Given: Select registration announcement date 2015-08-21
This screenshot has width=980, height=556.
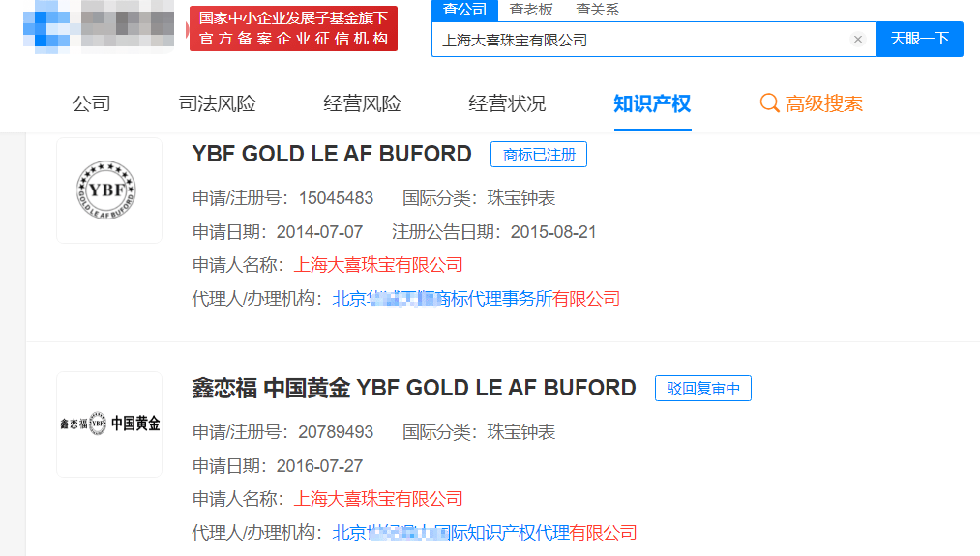Looking at the screenshot, I should (x=553, y=232).
